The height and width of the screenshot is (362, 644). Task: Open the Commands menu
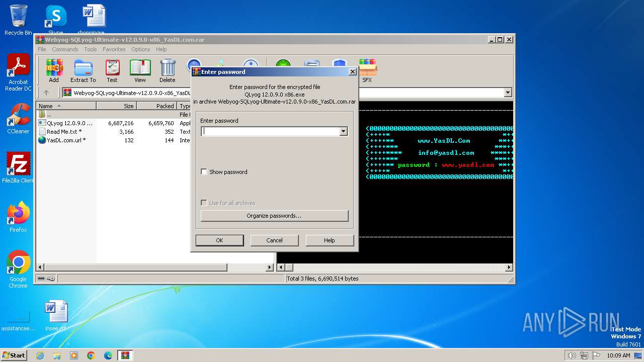coord(65,49)
